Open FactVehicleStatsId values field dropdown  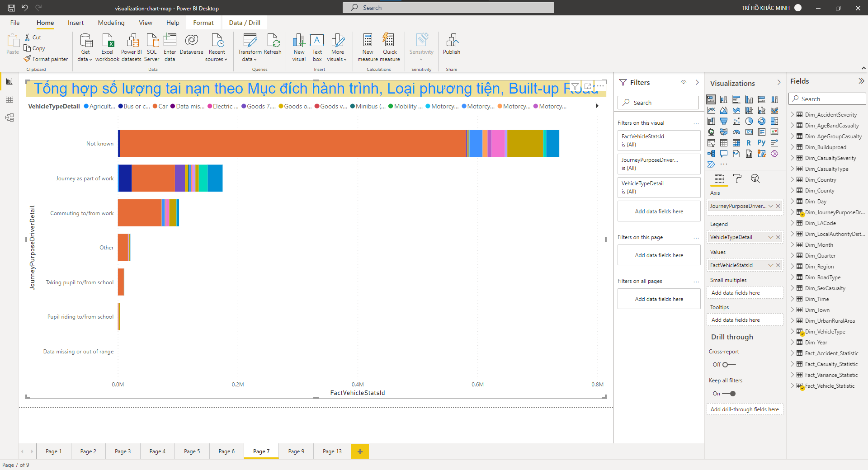coord(771,265)
